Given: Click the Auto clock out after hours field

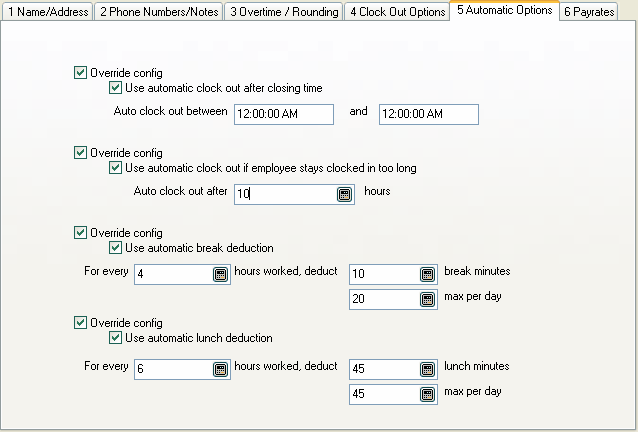Looking at the screenshot, I should pos(294,194).
